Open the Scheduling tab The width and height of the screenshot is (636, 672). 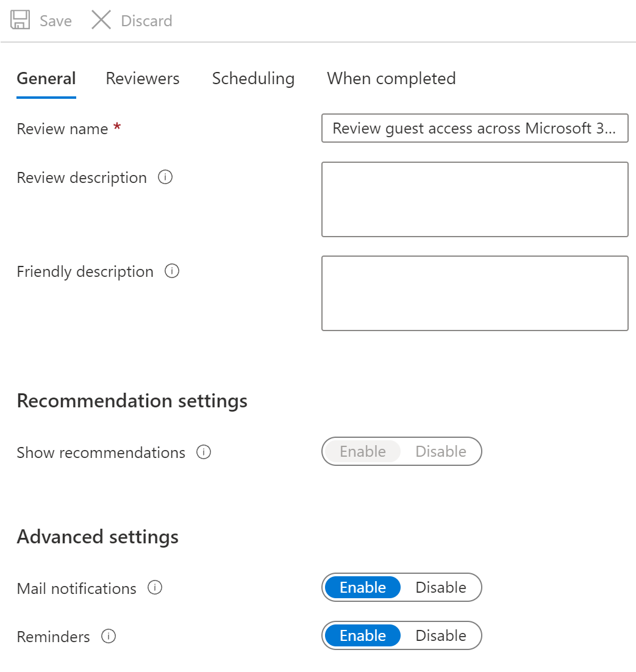pos(253,79)
